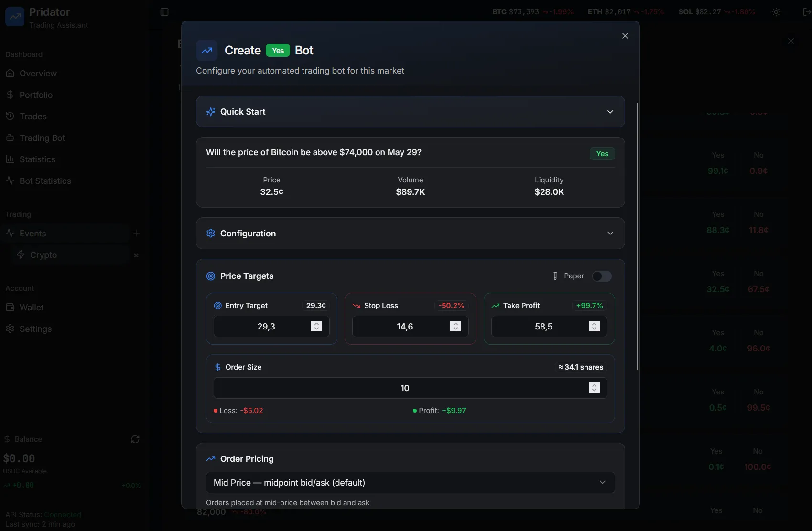Close the panel behind the dialog
Image resolution: width=812 pixels, height=531 pixels.
point(791,41)
